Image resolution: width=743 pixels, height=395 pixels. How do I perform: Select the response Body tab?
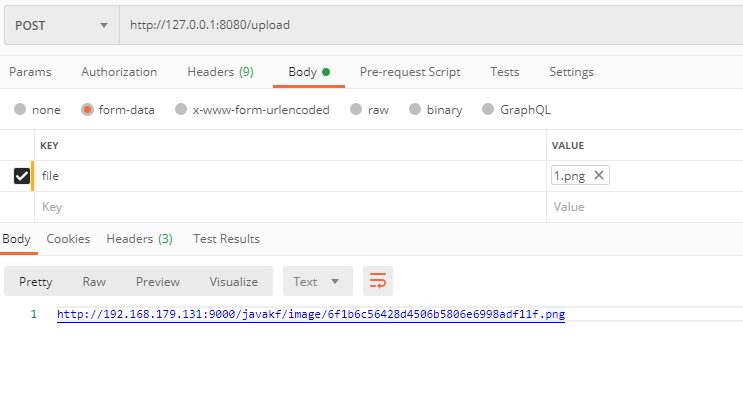coord(17,239)
